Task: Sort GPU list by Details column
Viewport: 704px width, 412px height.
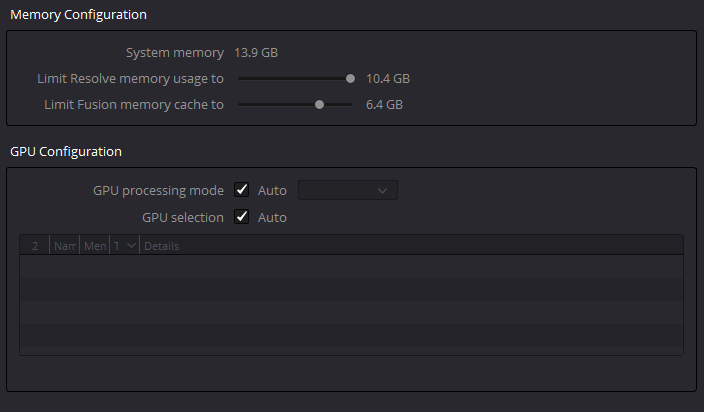Action: (x=162, y=246)
